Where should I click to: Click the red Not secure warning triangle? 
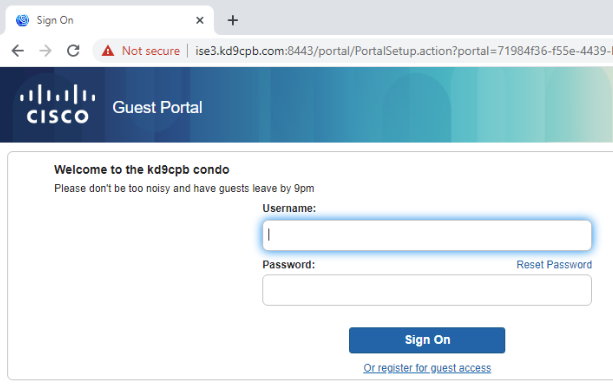tap(108, 51)
